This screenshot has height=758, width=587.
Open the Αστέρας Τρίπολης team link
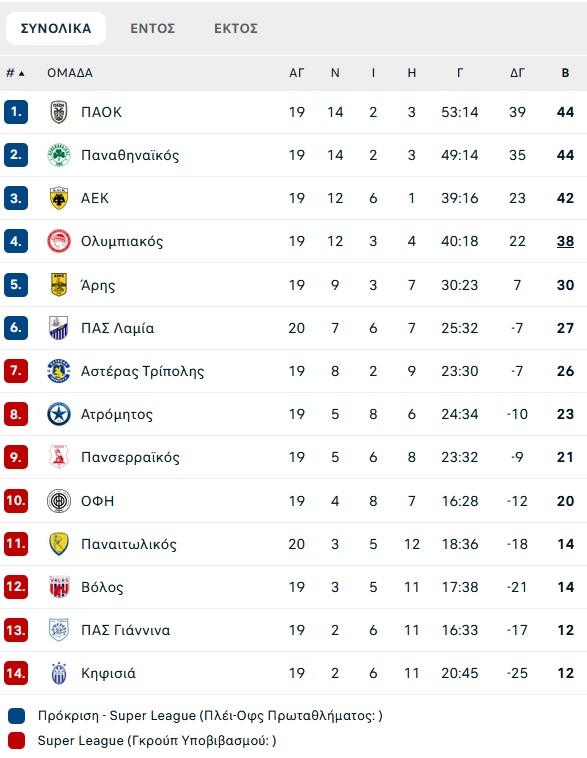(x=143, y=371)
